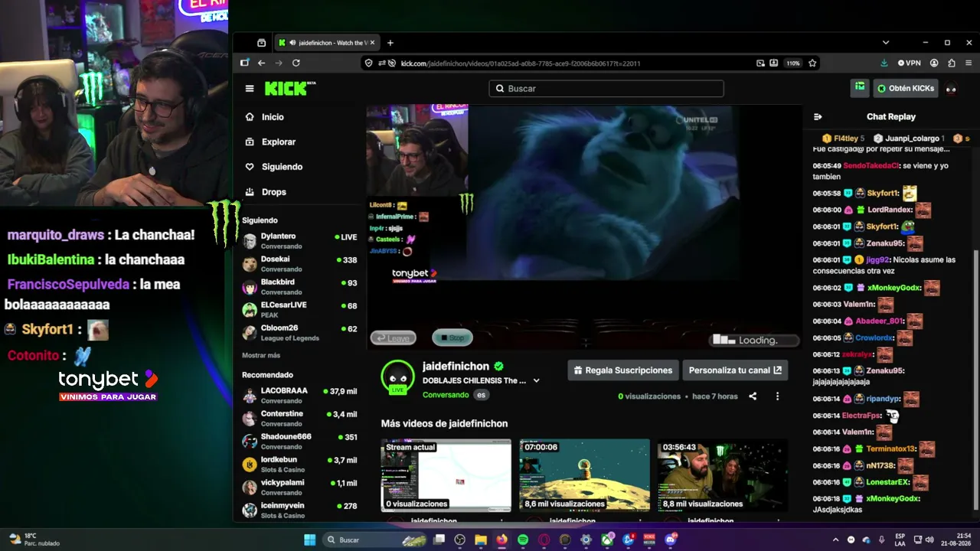This screenshot has height=551, width=980.
Task: Open the browser downloads icon
Action: coord(884,64)
